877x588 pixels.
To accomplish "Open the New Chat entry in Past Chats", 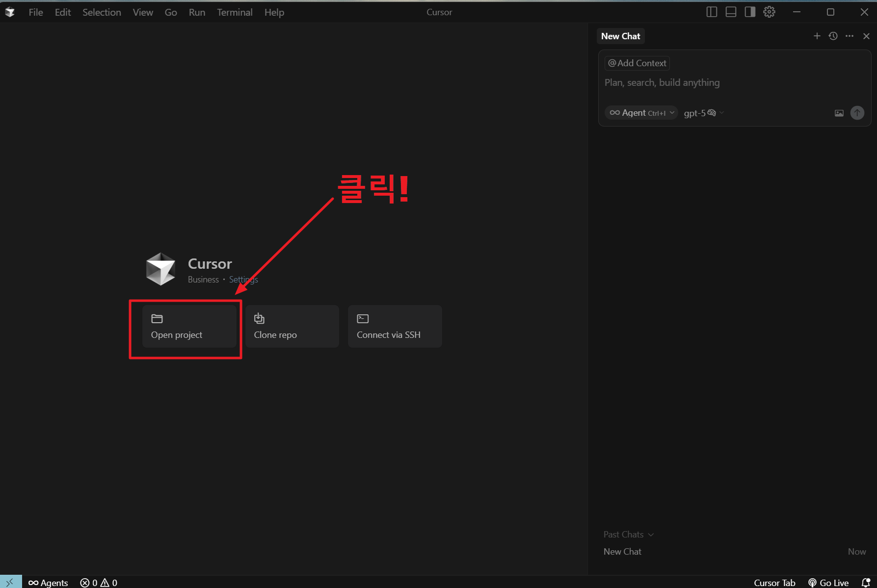I will click(735, 552).
